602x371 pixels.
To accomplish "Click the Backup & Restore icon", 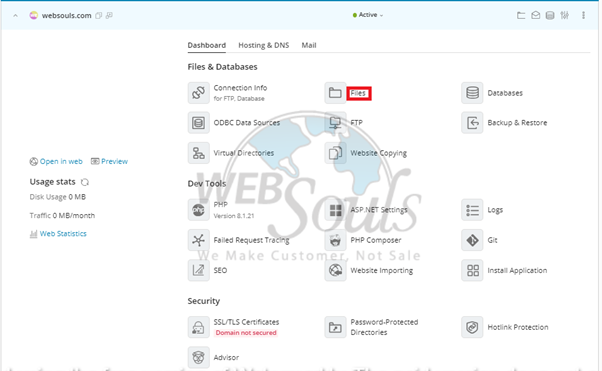I will 472,123.
